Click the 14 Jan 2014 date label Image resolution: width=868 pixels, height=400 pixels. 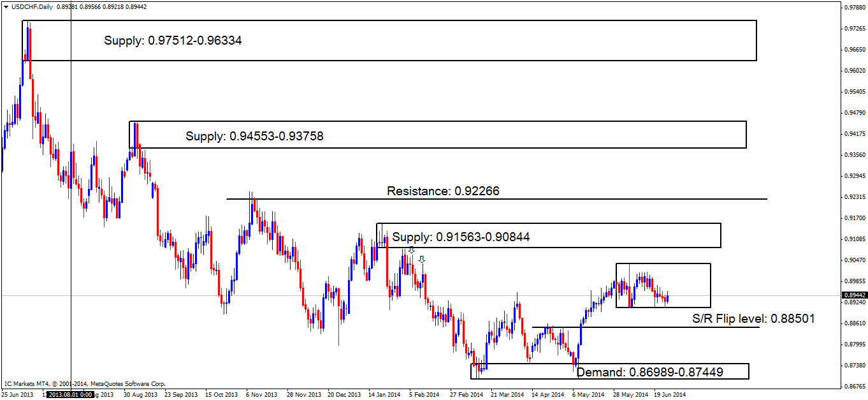click(x=386, y=395)
